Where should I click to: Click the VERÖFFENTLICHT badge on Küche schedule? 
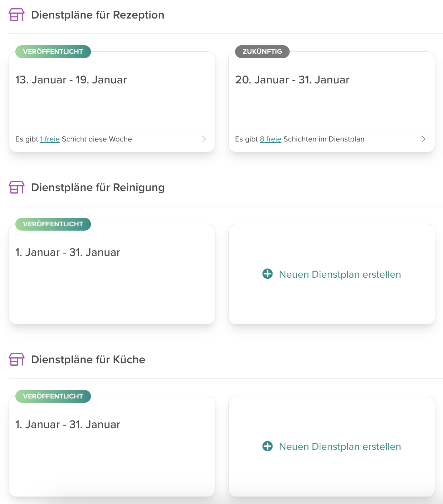pyautogui.click(x=53, y=396)
